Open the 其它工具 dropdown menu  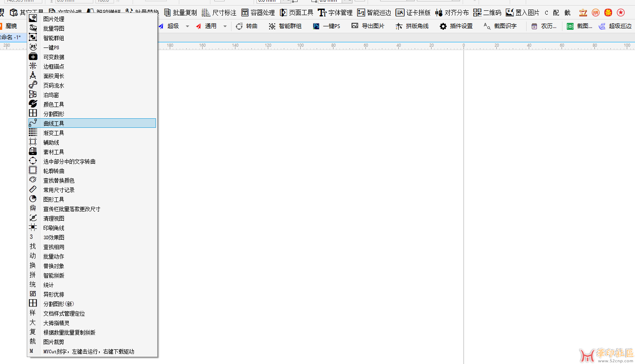click(x=27, y=13)
